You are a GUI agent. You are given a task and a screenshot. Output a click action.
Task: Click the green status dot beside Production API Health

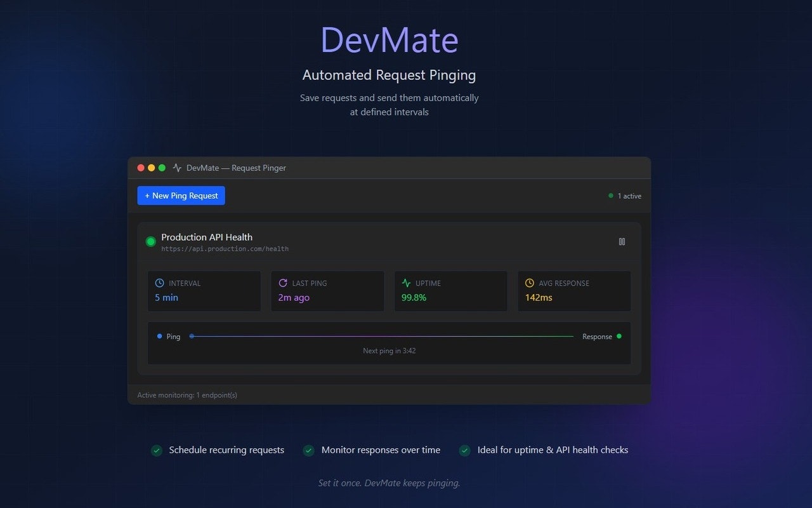pyautogui.click(x=150, y=241)
